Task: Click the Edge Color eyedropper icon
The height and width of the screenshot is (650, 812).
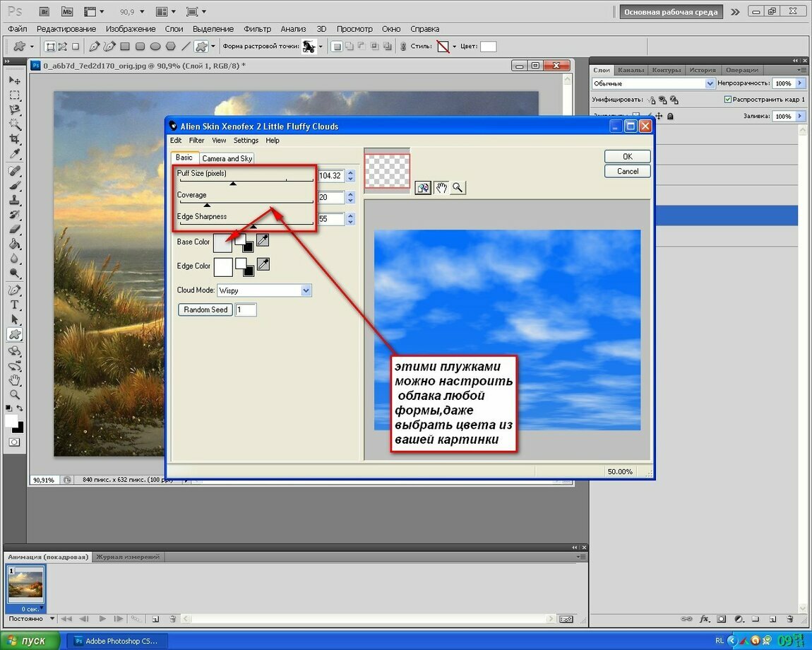Action: [x=263, y=264]
